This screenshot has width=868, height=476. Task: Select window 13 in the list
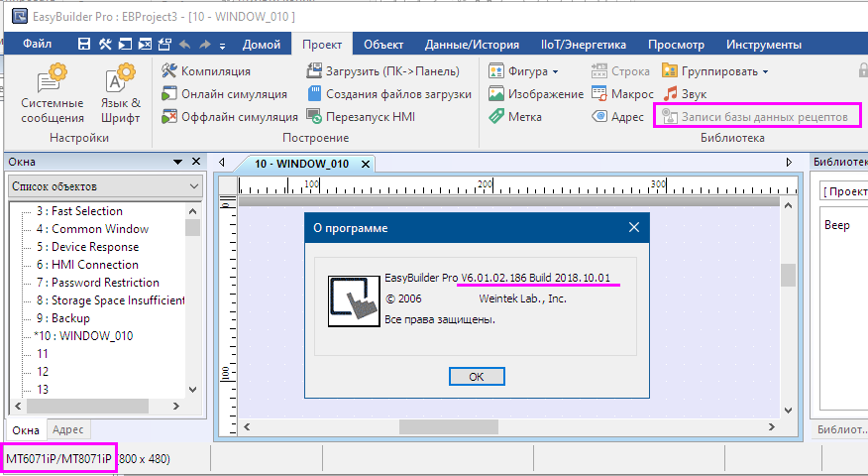(x=43, y=389)
